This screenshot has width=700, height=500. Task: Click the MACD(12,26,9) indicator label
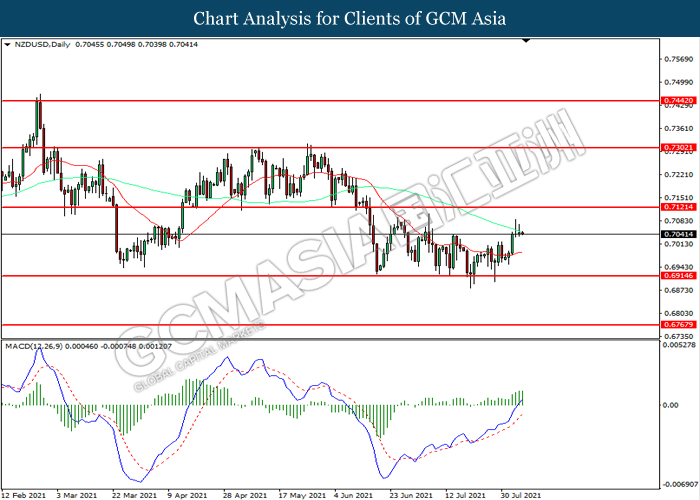click(x=34, y=346)
